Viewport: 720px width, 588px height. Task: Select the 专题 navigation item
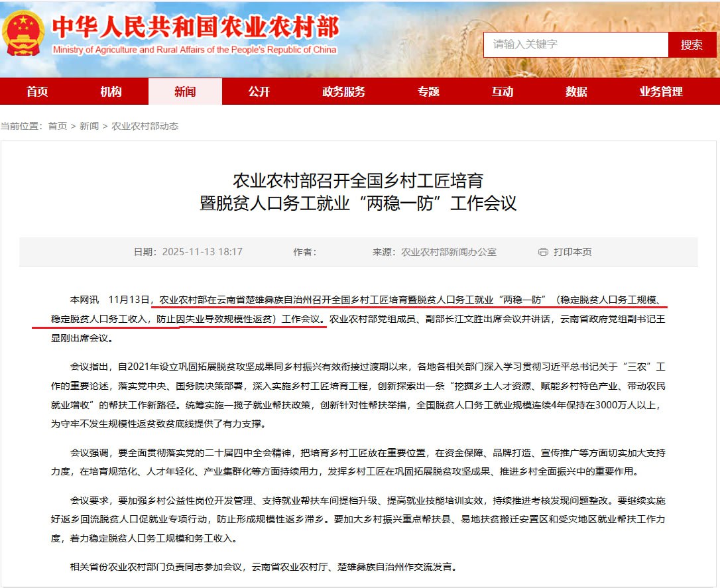coord(428,92)
